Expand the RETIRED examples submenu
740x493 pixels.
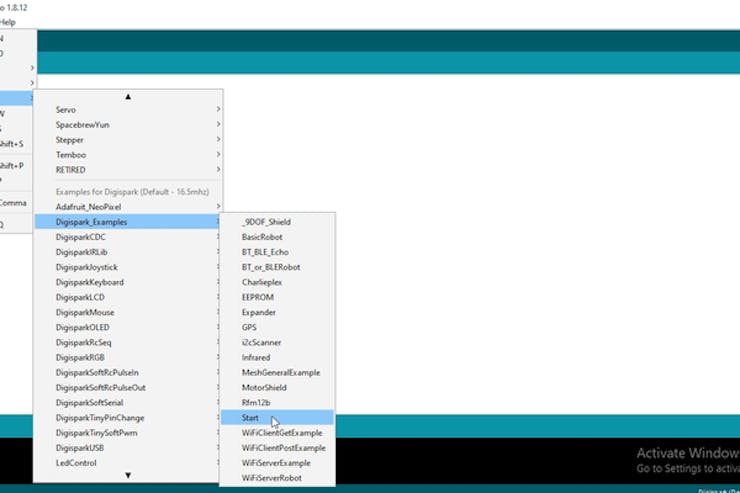point(128,170)
